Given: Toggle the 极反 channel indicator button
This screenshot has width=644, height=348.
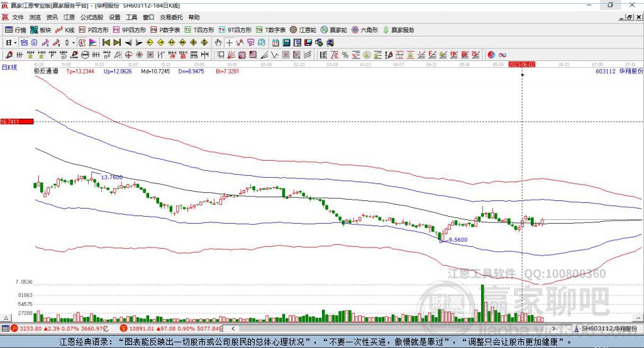Looking at the screenshot, I should point(82,42).
